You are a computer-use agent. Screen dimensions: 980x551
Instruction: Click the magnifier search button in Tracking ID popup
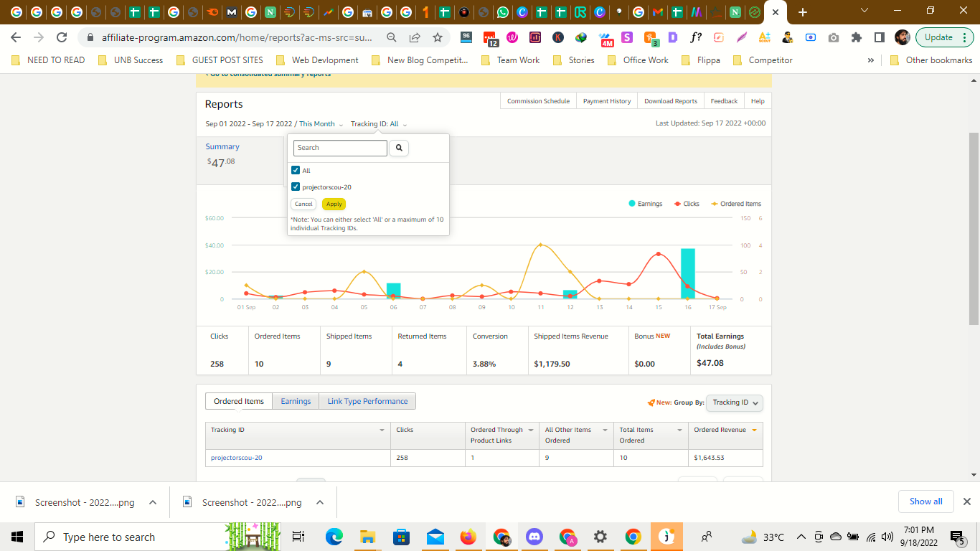coord(399,148)
